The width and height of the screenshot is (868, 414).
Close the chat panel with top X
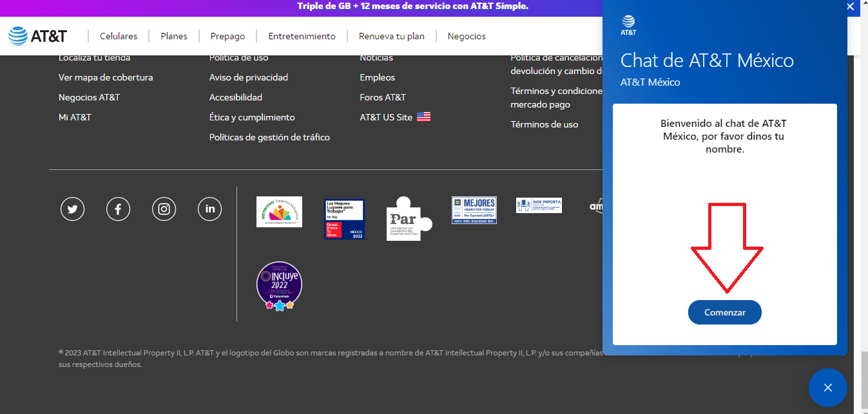(850, 6)
